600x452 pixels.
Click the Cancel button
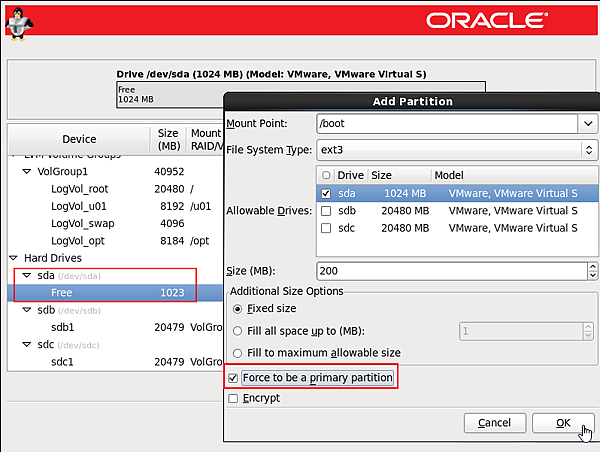(x=494, y=423)
